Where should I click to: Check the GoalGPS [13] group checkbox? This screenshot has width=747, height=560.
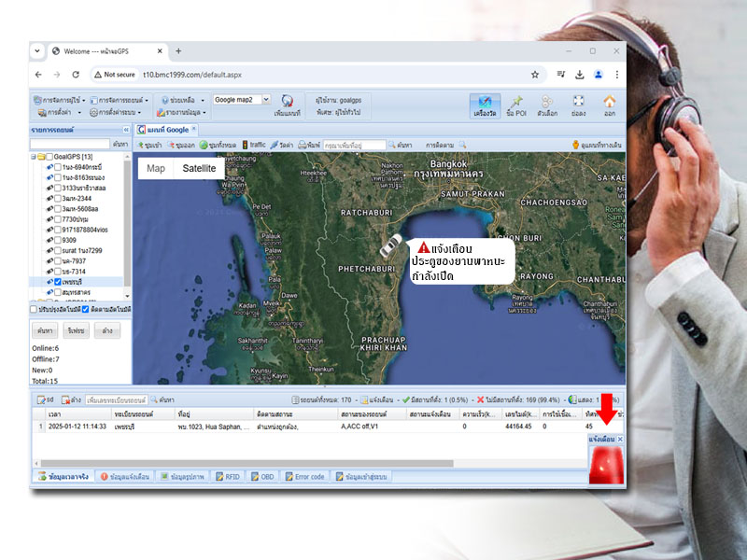(49, 157)
